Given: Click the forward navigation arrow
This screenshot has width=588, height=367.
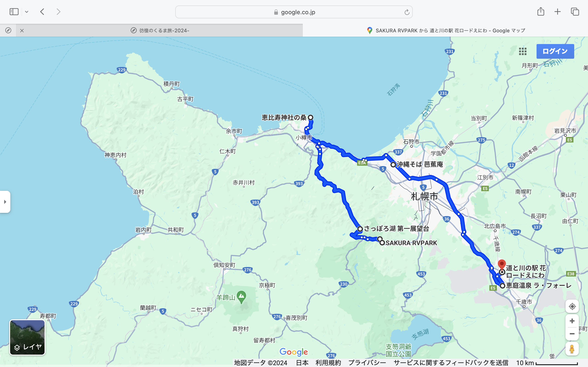Looking at the screenshot, I should pyautogui.click(x=58, y=12).
